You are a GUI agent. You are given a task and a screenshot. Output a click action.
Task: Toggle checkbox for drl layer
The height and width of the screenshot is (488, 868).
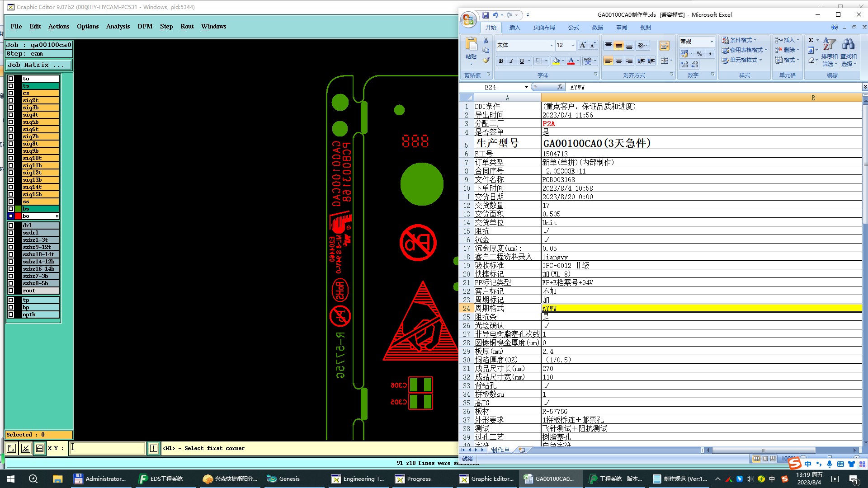click(x=11, y=225)
